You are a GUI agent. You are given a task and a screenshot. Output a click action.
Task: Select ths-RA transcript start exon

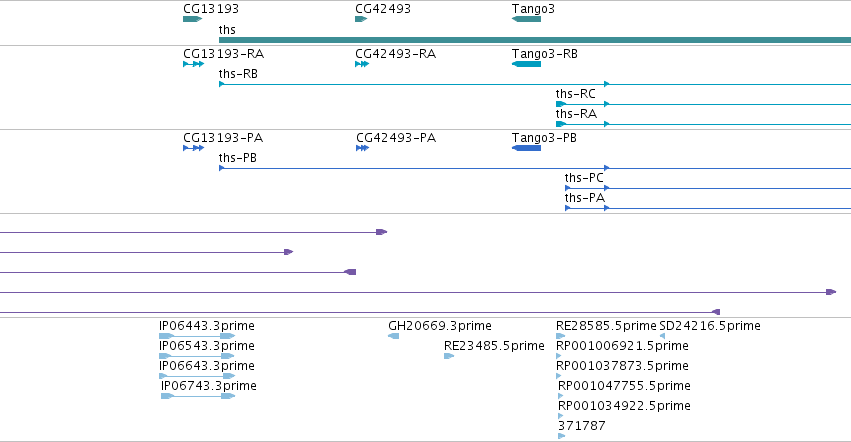[x=561, y=124]
